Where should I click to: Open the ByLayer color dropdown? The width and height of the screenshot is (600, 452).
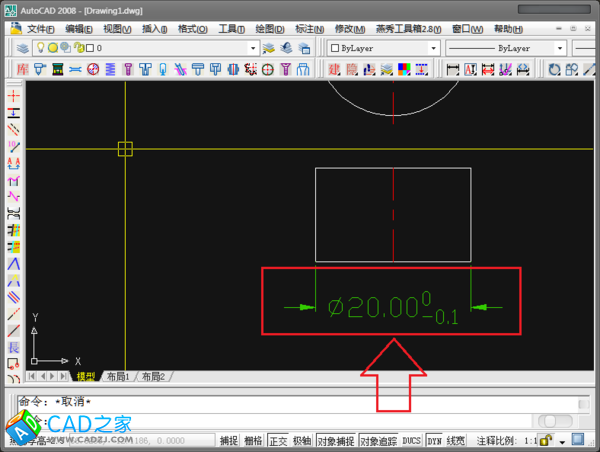434,48
